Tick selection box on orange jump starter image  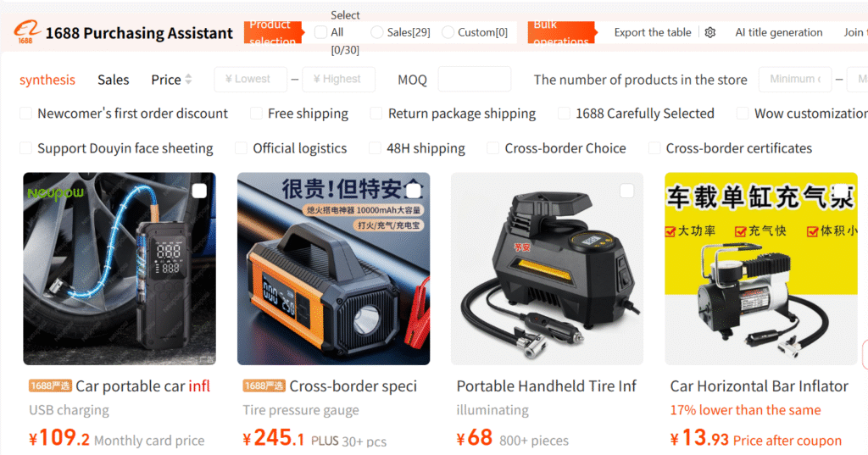(413, 191)
